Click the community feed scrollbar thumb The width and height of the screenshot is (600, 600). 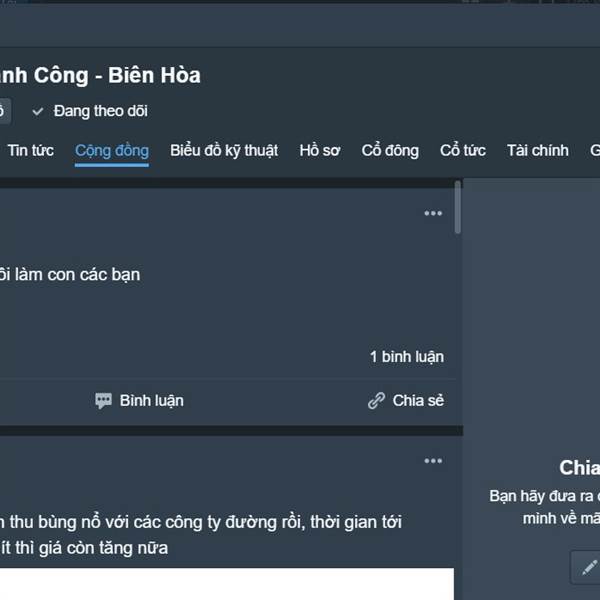[x=458, y=207]
